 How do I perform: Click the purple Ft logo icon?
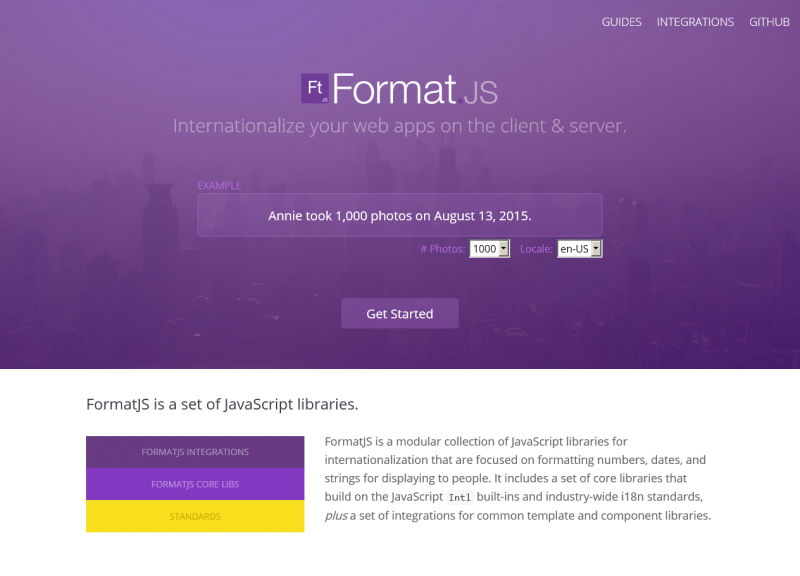[x=315, y=88]
